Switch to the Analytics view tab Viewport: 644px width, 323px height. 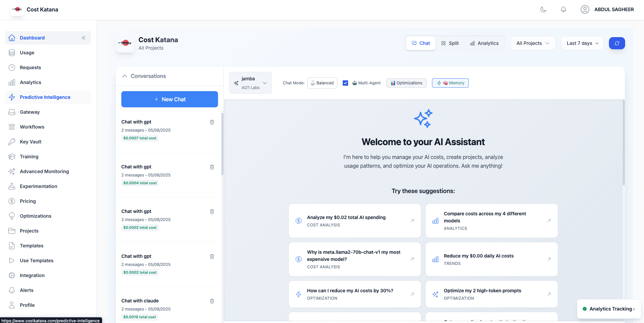484,43
